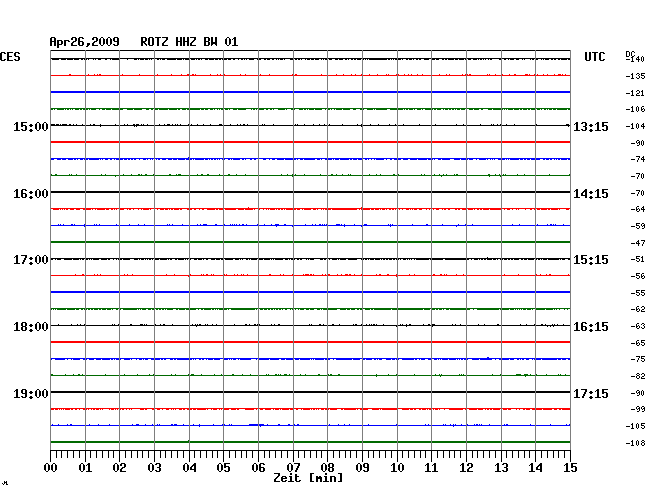Pick the -70 DC value beside 14:15
The height and width of the screenshot is (494, 650).
638,193
